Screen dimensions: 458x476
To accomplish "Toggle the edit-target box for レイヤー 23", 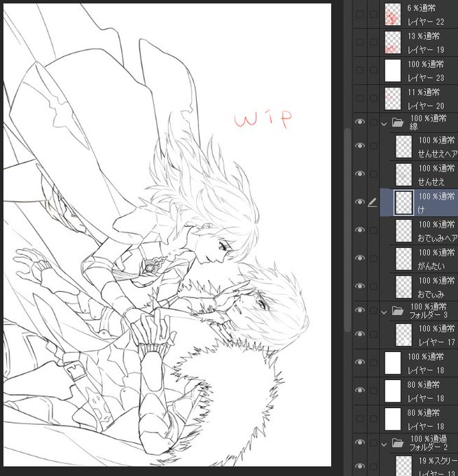I will pyautogui.click(x=373, y=70).
